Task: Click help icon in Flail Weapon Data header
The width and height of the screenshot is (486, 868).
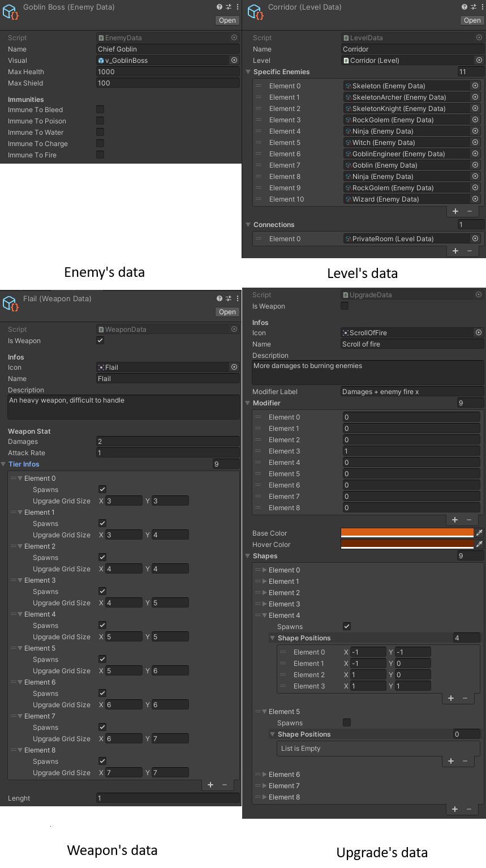Action: [x=220, y=298]
